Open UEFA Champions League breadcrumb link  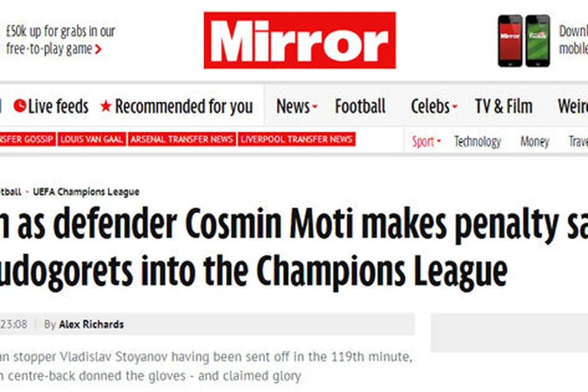click(x=86, y=192)
